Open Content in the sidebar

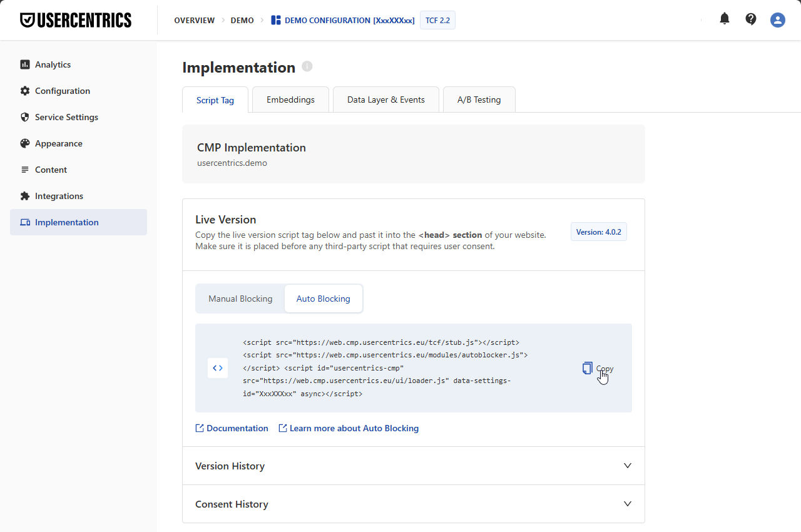[78, 170]
